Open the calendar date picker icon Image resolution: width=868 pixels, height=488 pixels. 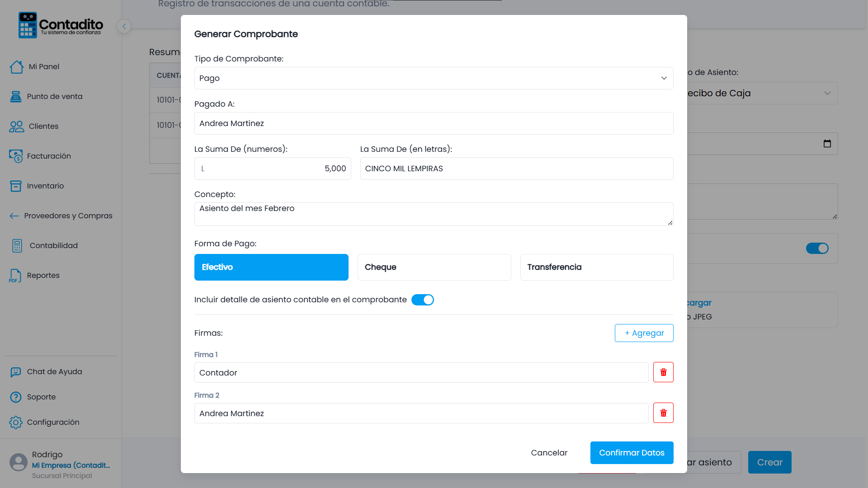pyautogui.click(x=827, y=144)
